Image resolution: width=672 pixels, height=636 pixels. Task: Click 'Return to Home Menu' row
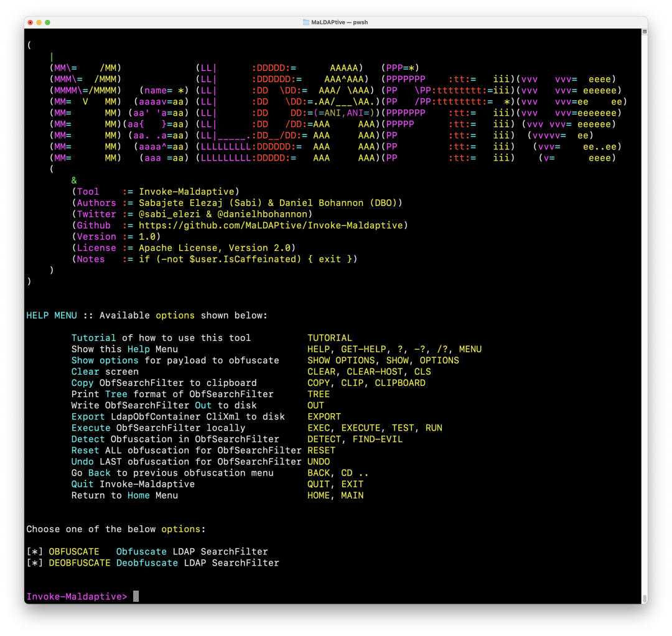[x=124, y=495]
